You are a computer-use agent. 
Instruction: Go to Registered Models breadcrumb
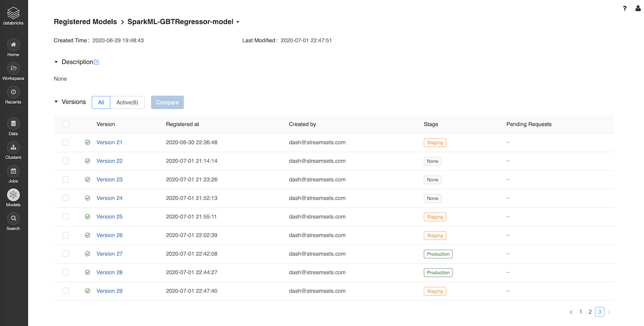tap(85, 22)
